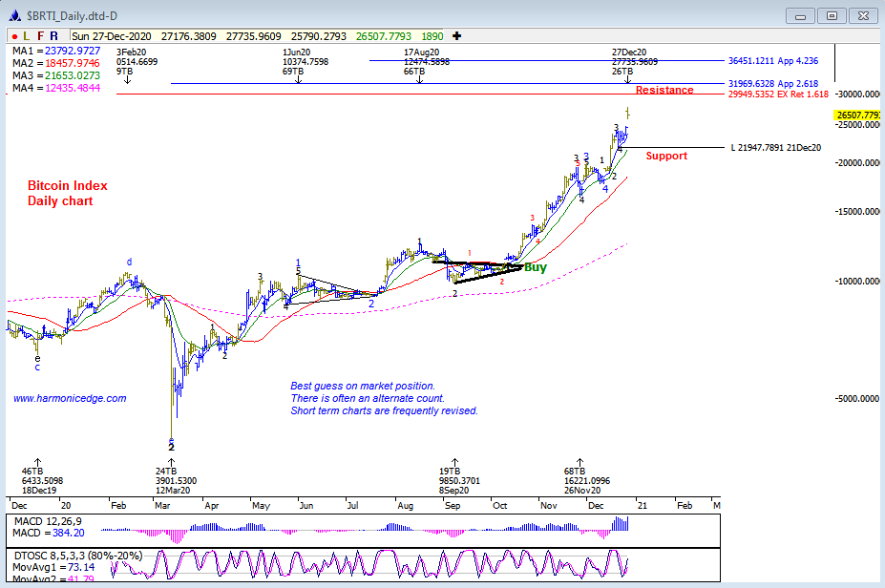The width and height of the screenshot is (885, 588).
Task: Click the DTOSC 8,5,3,3 indicator label
Action: tap(78, 556)
